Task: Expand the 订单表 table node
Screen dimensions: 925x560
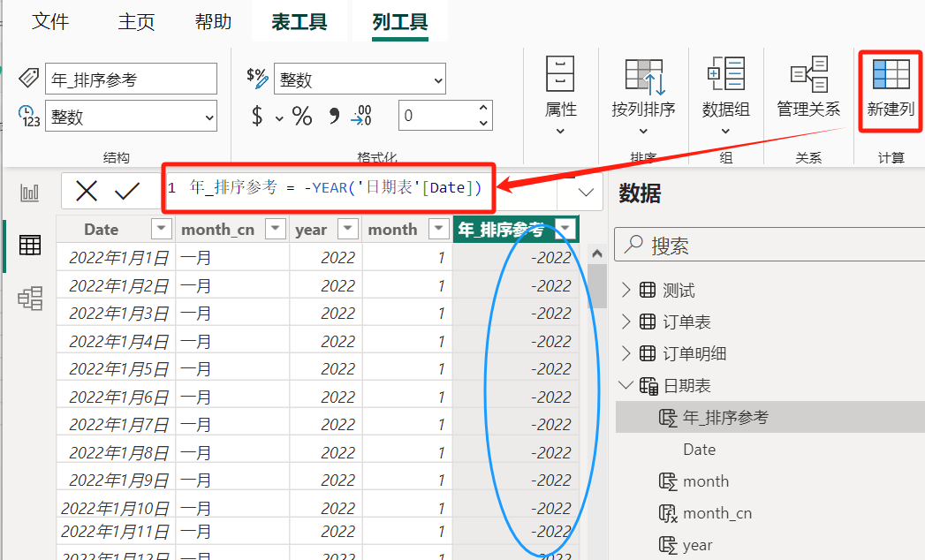Action: click(x=626, y=322)
